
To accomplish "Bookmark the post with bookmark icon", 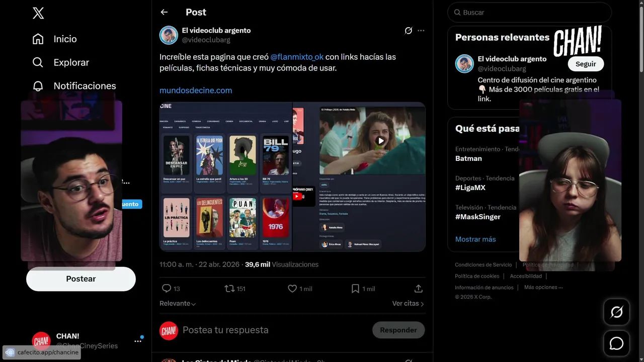I will pyautogui.click(x=355, y=289).
